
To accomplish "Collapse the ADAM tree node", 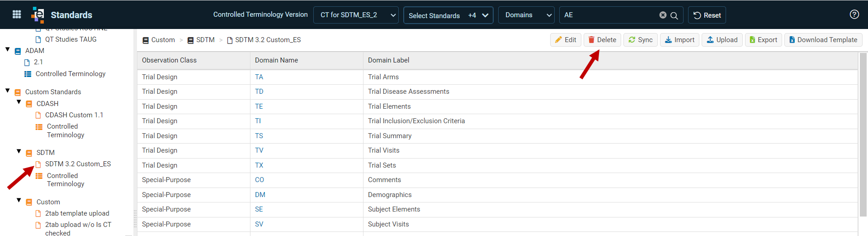I will coord(8,49).
